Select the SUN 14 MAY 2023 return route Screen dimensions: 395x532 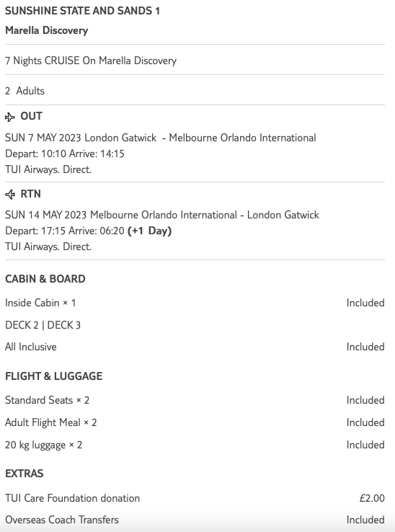(x=162, y=215)
